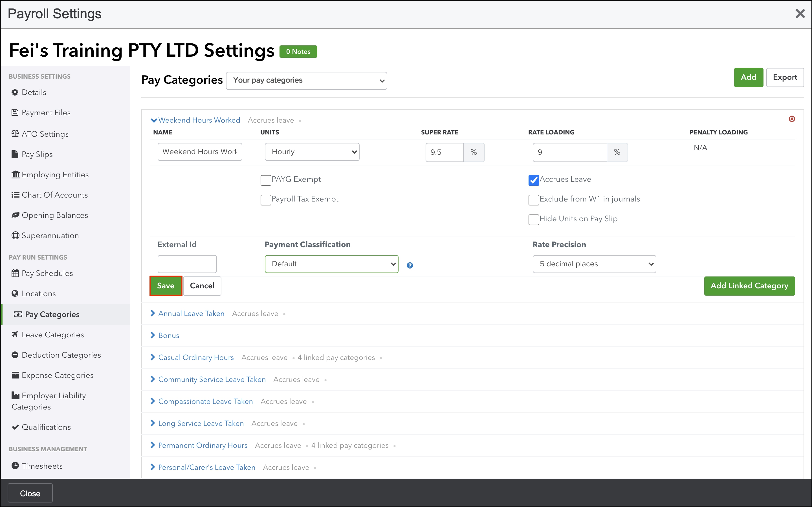
Task: Click the calendar icon for Pay Schedules
Action: click(x=15, y=273)
